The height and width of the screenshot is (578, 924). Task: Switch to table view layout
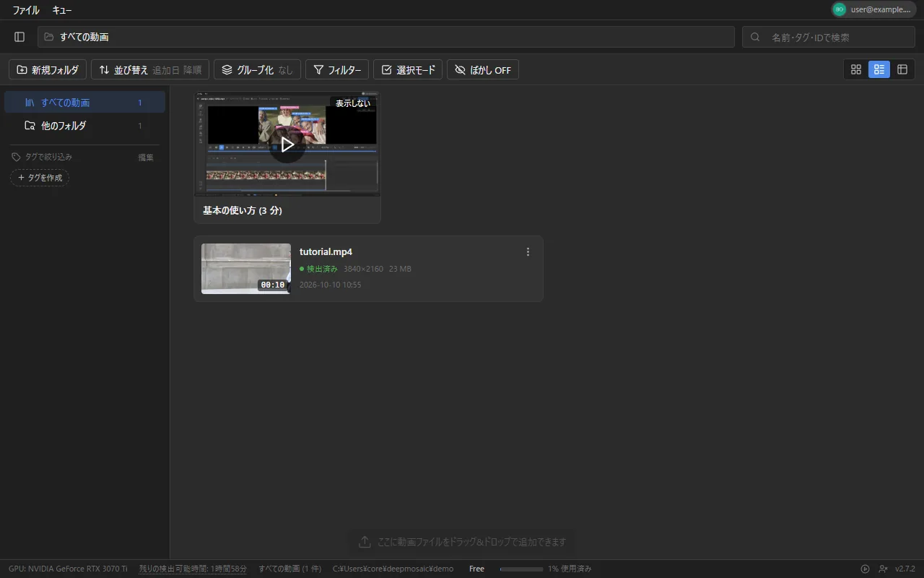coord(902,69)
